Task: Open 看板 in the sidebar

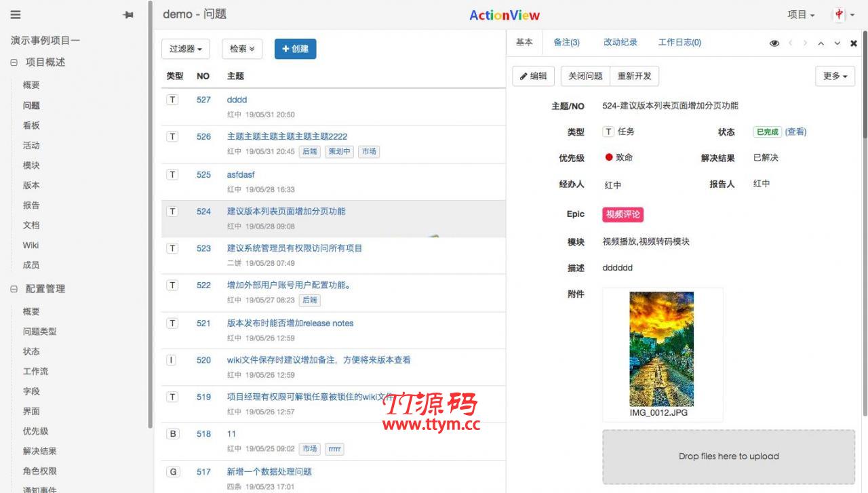Action: point(31,125)
